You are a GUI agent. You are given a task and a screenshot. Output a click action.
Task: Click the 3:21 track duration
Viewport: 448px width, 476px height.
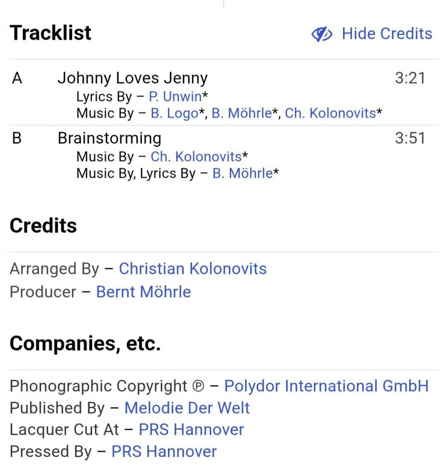pyautogui.click(x=409, y=78)
